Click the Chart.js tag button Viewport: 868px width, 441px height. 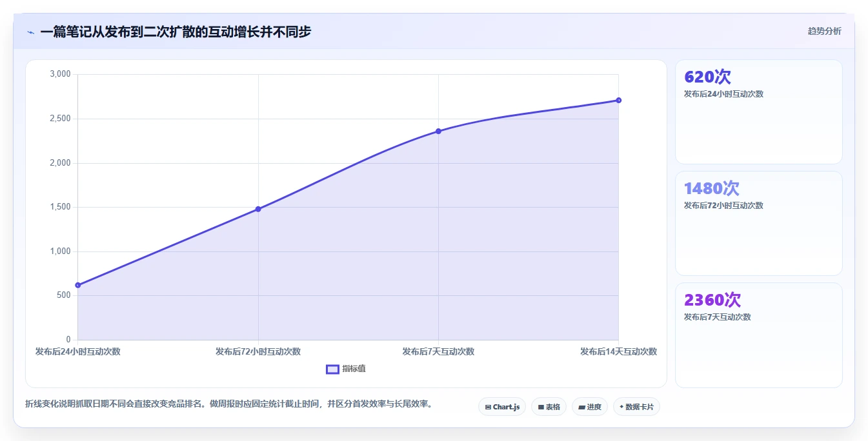click(x=501, y=407)
